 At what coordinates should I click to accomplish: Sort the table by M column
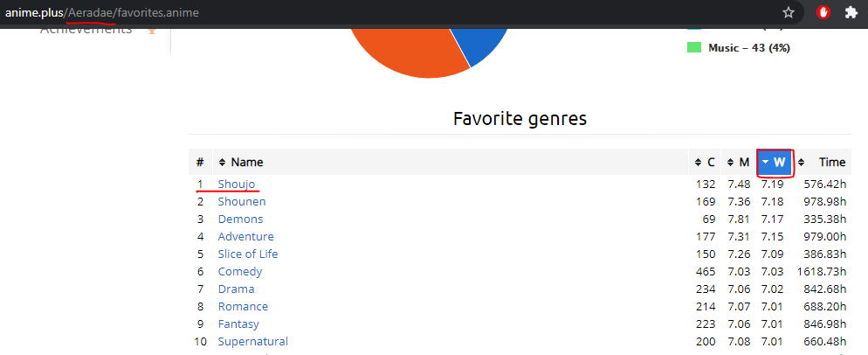tap(739, 162)
